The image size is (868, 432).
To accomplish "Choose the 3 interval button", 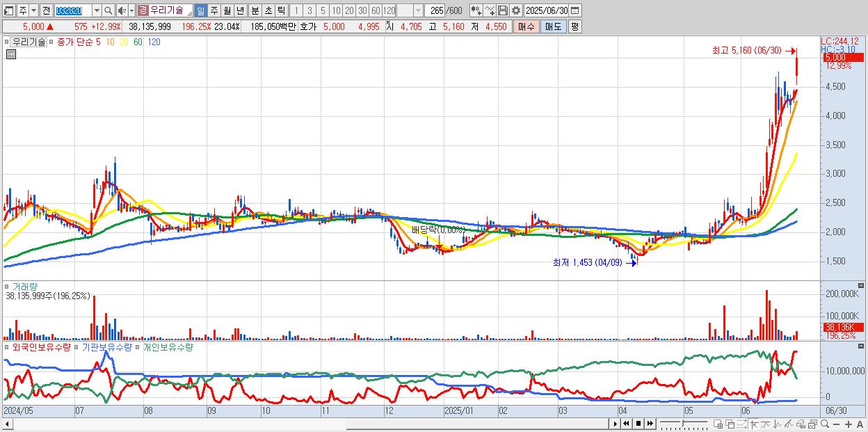I will [310, 10].
